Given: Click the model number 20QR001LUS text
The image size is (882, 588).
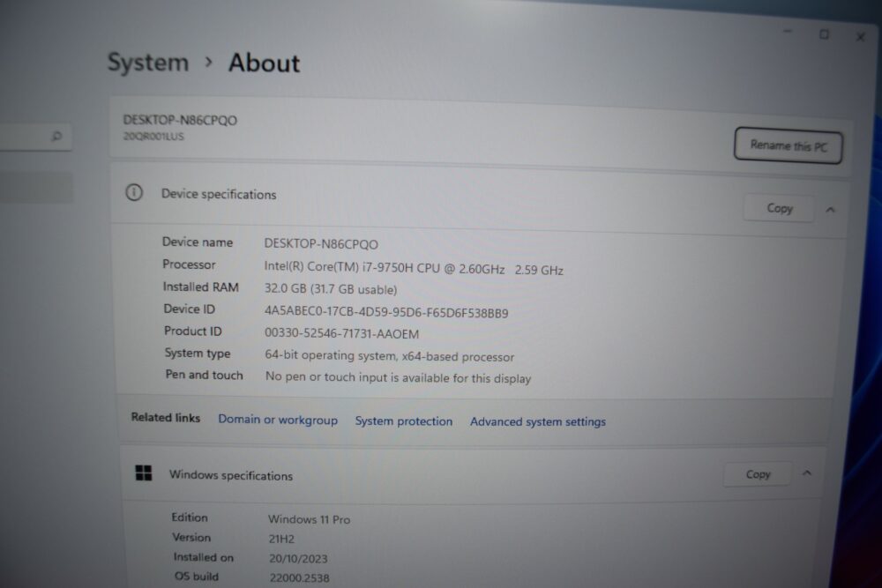Looking at the screenshot, I should tap(153, 136).
